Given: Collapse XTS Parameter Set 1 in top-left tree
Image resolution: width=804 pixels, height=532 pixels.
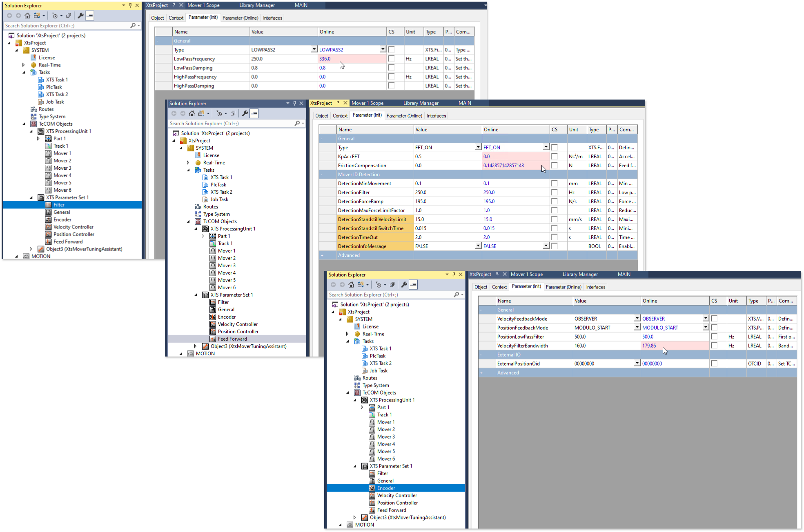Looking at the screenshot, I should point(31,197).
